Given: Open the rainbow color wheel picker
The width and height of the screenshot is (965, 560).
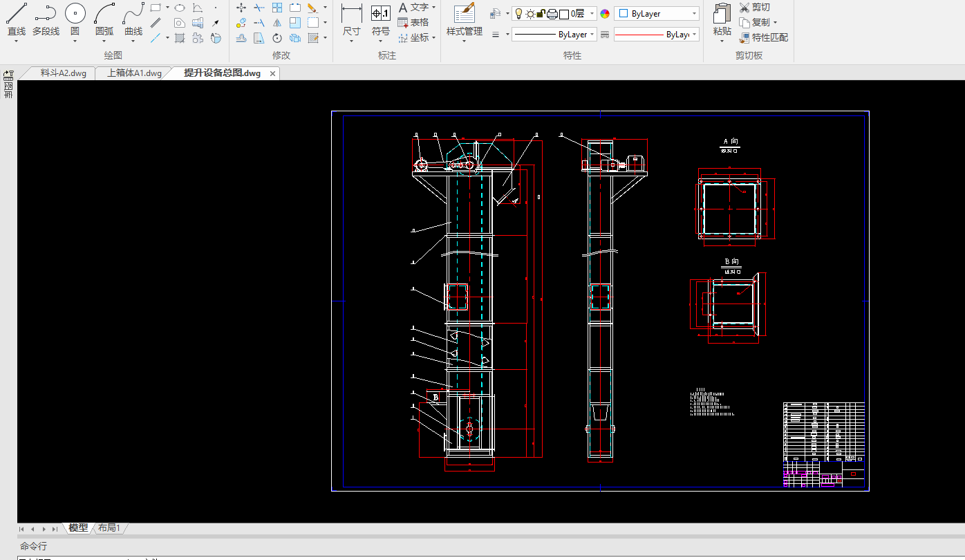Looking at the screenshot, I should [605, 14].
